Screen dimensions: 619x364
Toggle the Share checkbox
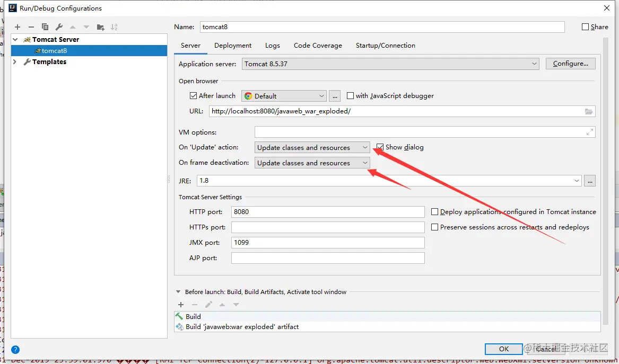tap(586, 27)
